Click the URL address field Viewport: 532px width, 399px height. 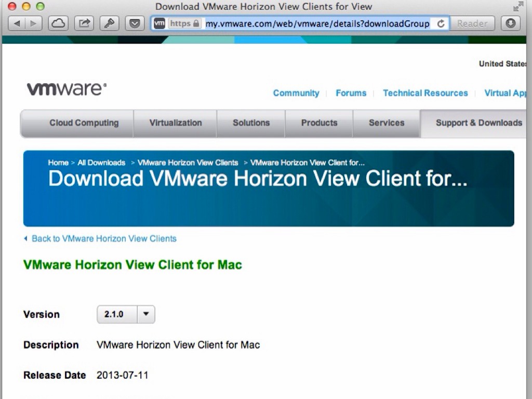coord(317,23)
